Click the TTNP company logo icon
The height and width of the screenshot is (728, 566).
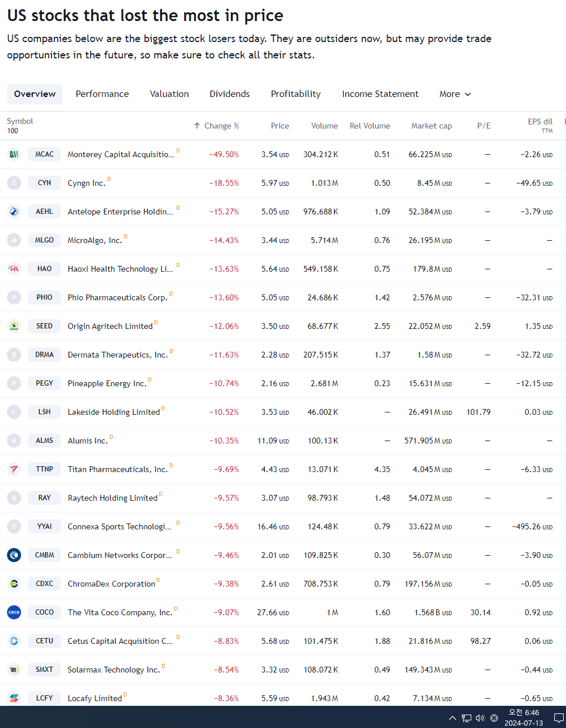pos(14,469)
